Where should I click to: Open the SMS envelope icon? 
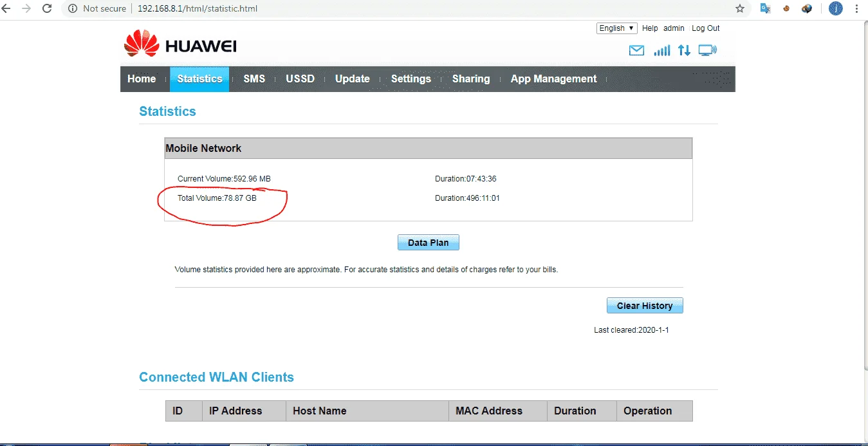click(636, 50)
